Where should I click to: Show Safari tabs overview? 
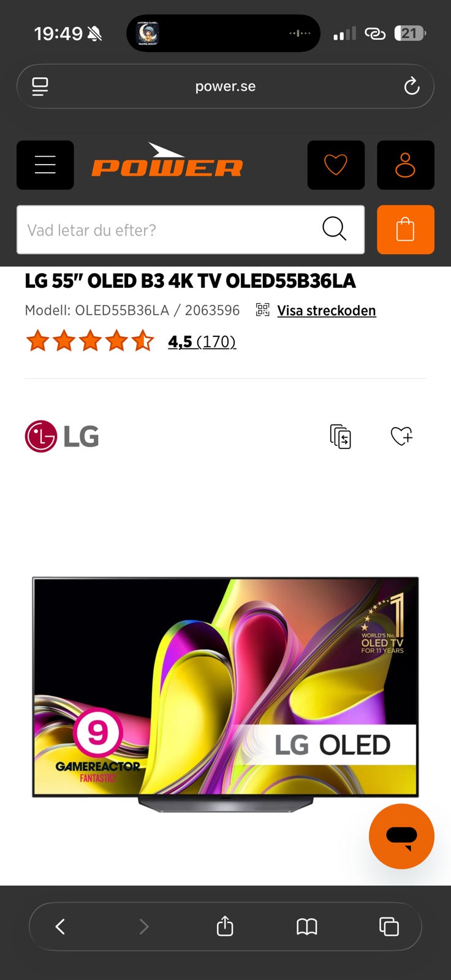pos(389,926)
